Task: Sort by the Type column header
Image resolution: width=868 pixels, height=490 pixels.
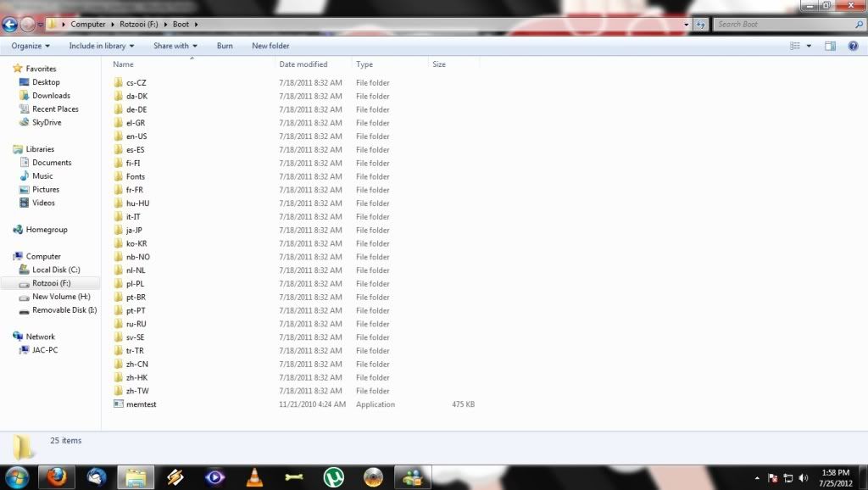Action: pos(364,64)
